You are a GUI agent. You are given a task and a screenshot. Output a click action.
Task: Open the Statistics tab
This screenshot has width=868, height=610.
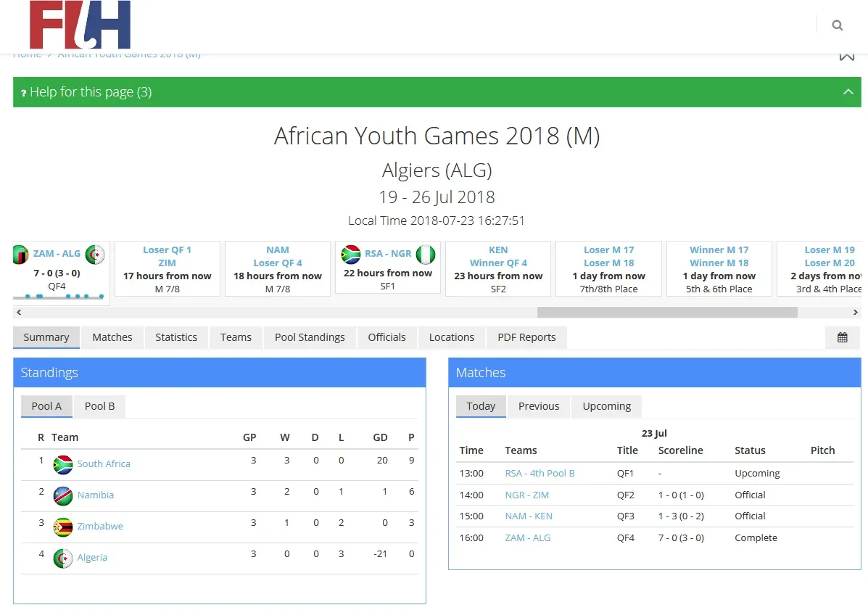(176, 337)
